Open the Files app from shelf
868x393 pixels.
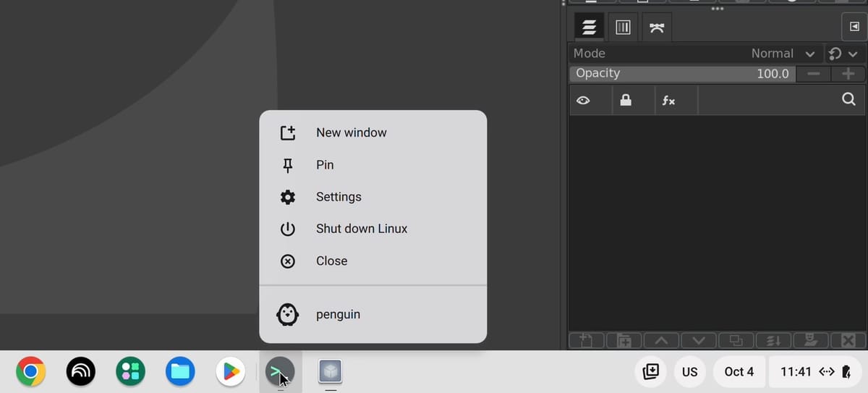pyautogui.click(x=180, y=372)
